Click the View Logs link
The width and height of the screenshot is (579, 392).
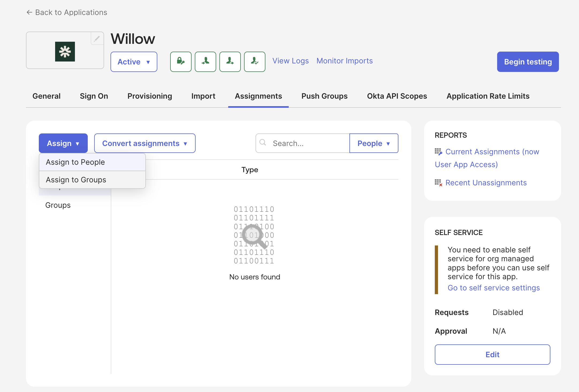point(291,61)
